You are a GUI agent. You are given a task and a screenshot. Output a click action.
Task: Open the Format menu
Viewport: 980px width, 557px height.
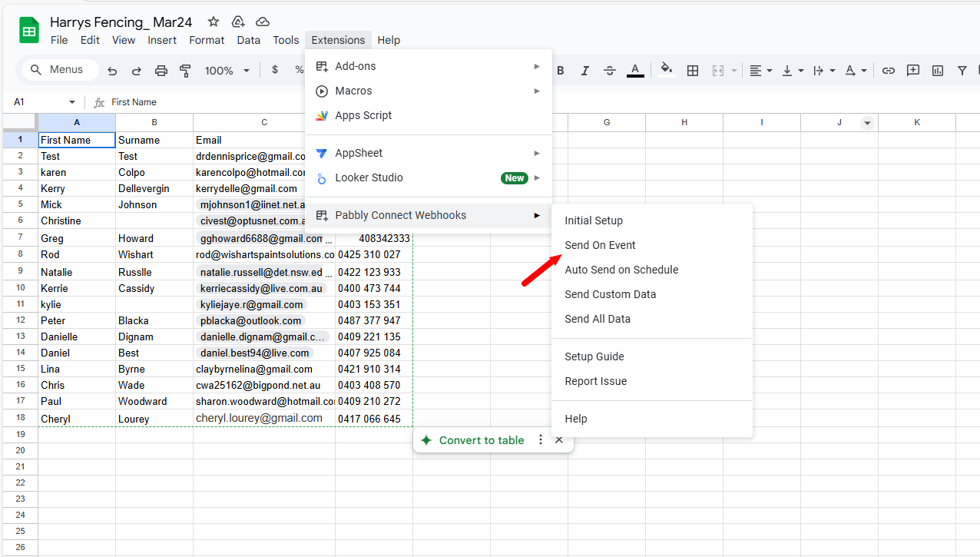[207, 40]
